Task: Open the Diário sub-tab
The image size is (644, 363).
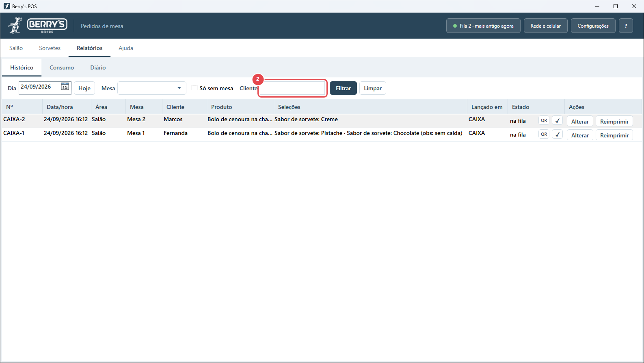Action: point(98,67)
